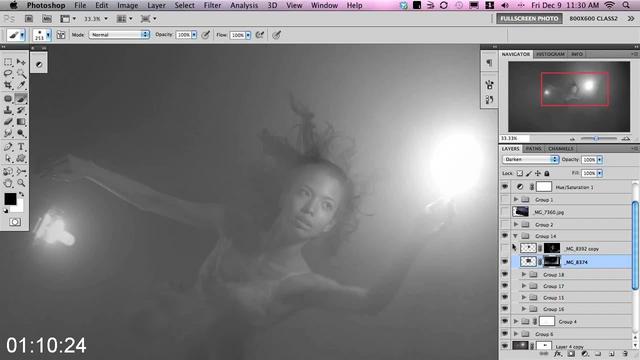Swap foreground and background colors

pos(21,194)
